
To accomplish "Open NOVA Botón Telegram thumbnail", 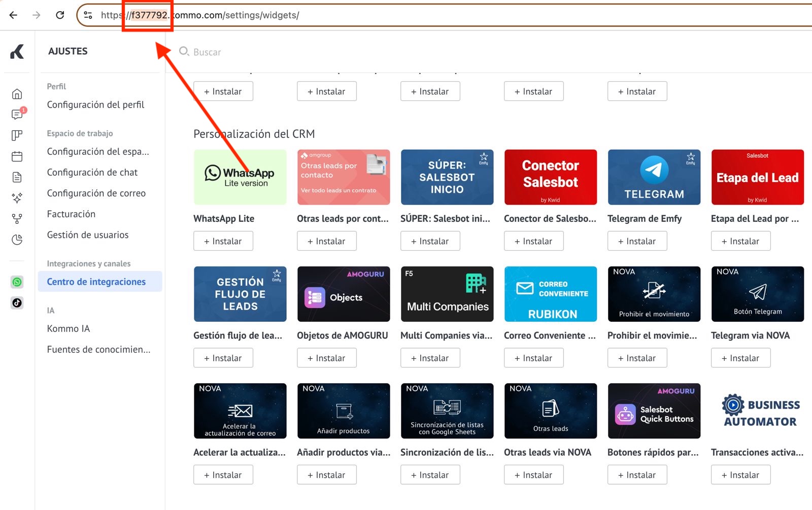I will coord(758,294).
